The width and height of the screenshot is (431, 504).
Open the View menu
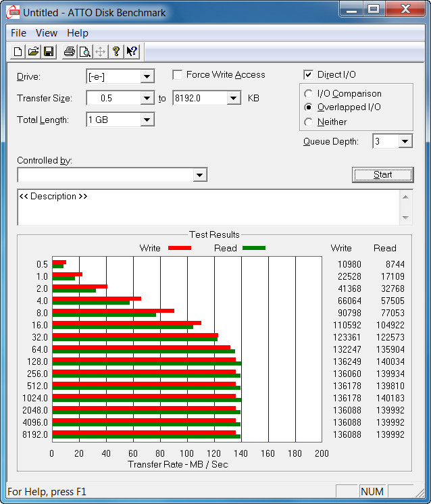(x=47, y=33)
